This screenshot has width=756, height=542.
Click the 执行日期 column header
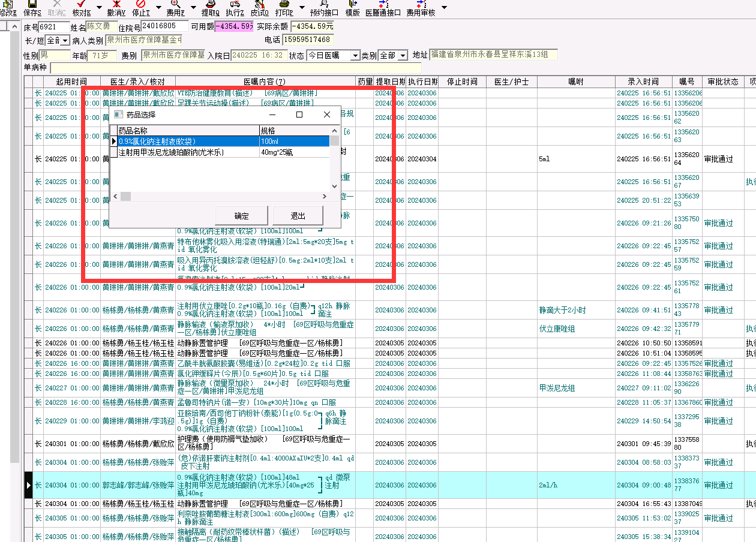pyautogui.click(x=422, y=82)
